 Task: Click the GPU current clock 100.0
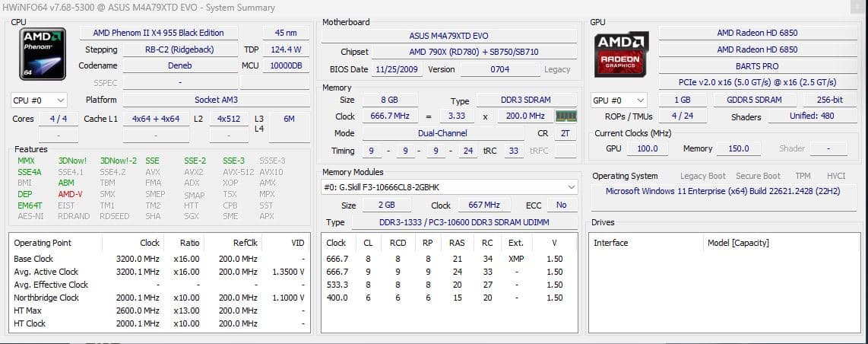coord(647,148)
